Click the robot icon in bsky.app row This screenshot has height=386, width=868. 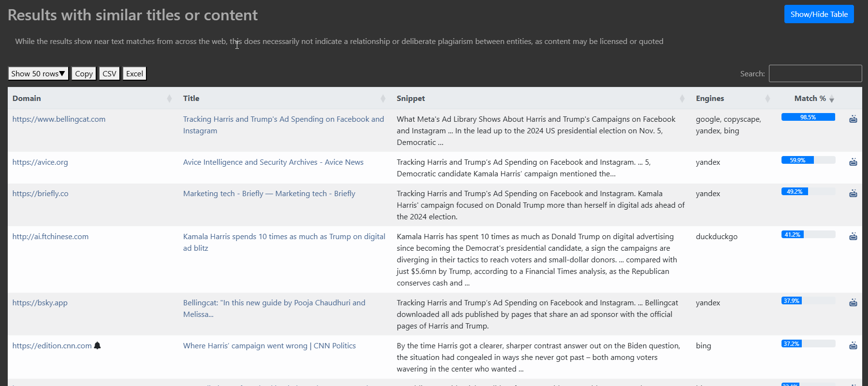tap(853, 302)
